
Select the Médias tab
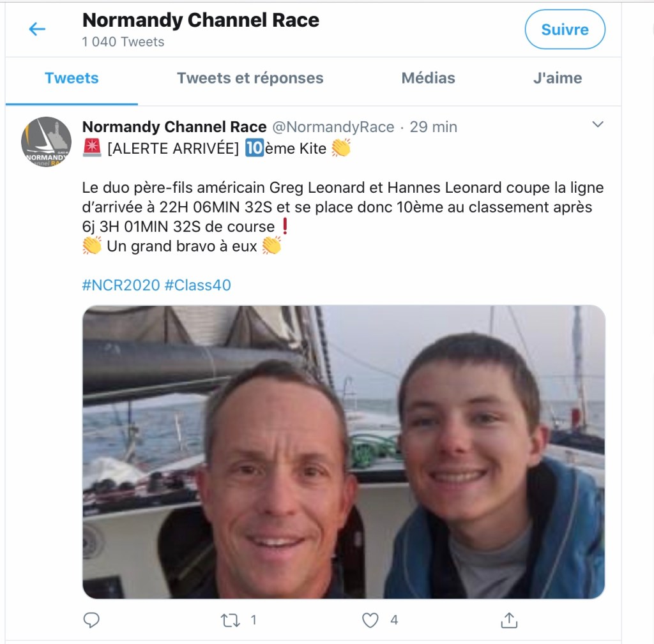(428, 79)
